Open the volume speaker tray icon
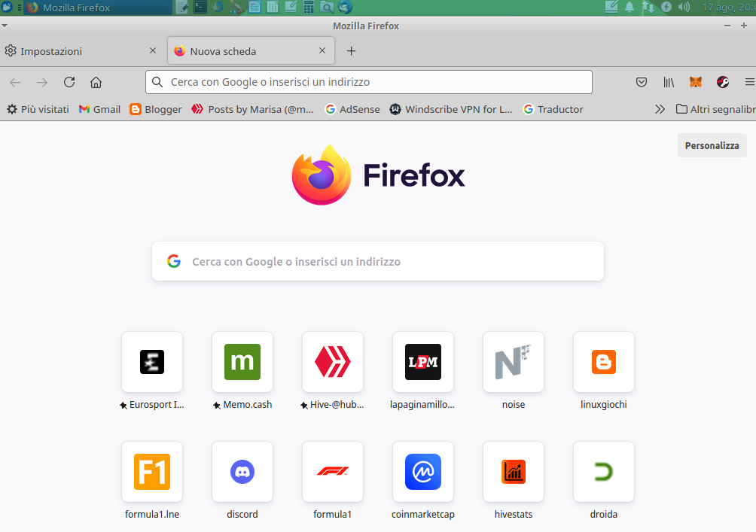This screenshot has width=756, height=532. pyautogui.click(x=684, y=8)
